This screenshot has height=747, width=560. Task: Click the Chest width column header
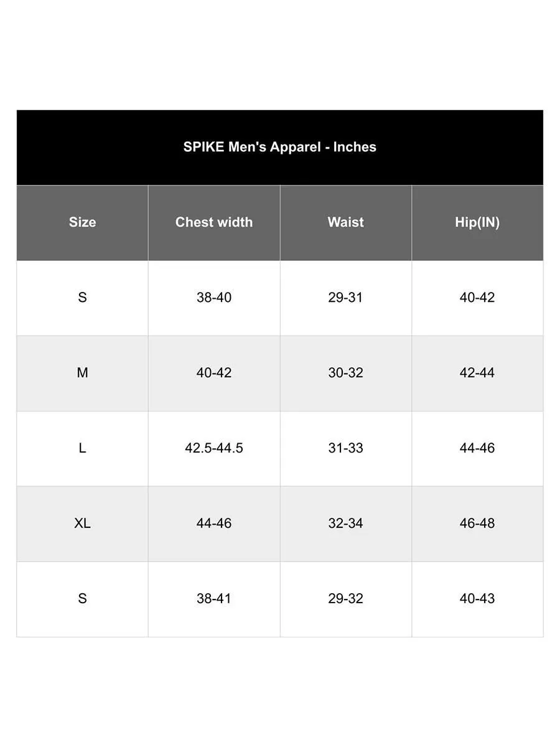214,222
